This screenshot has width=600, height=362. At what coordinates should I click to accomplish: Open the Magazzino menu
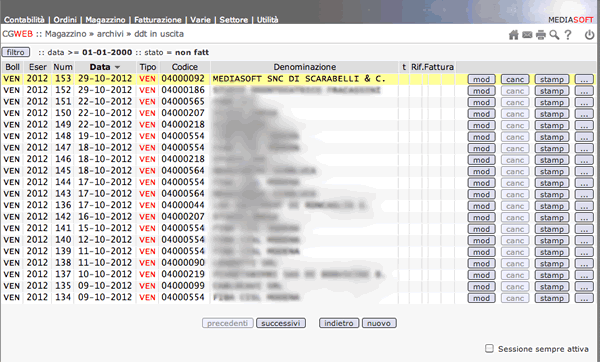(105, 20)
